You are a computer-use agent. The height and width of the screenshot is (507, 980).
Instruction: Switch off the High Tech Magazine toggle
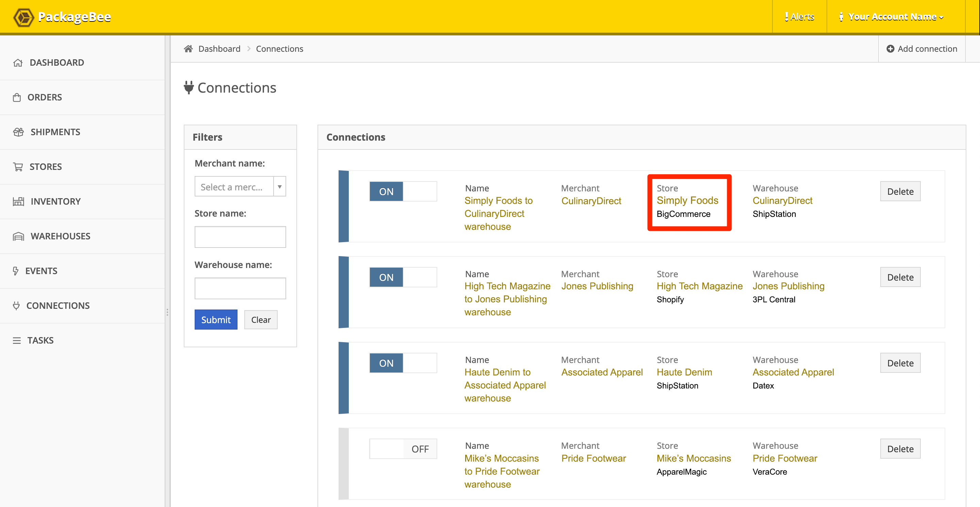pyautogui.click(x=403, y=278)
